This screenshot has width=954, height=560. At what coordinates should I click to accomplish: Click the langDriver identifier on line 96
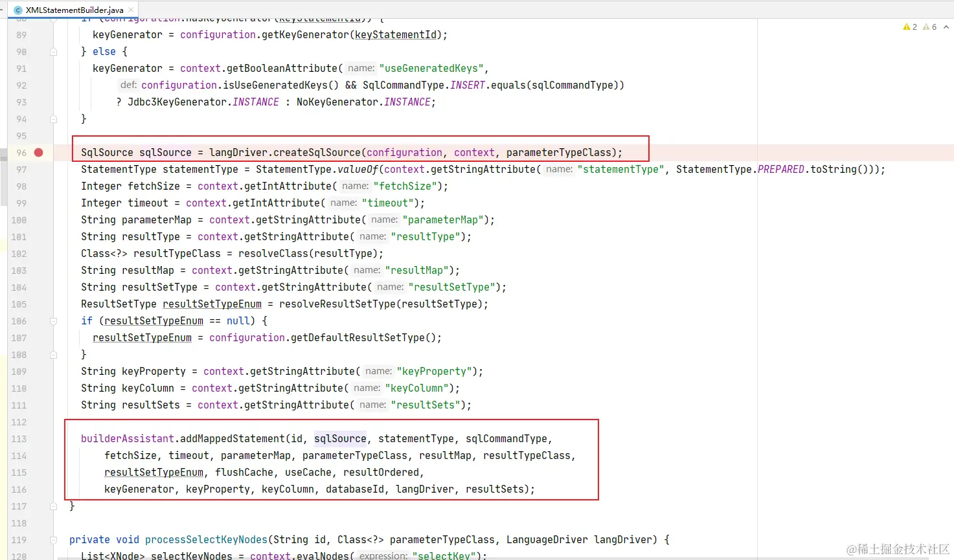coord(238,153)
